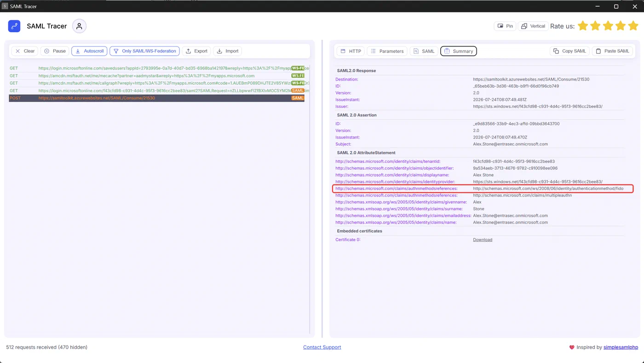Click the Subject value Alex.Stone@entrasec.onmicrosoft.com
644x363 pixels.
click(x=510, y=144)
